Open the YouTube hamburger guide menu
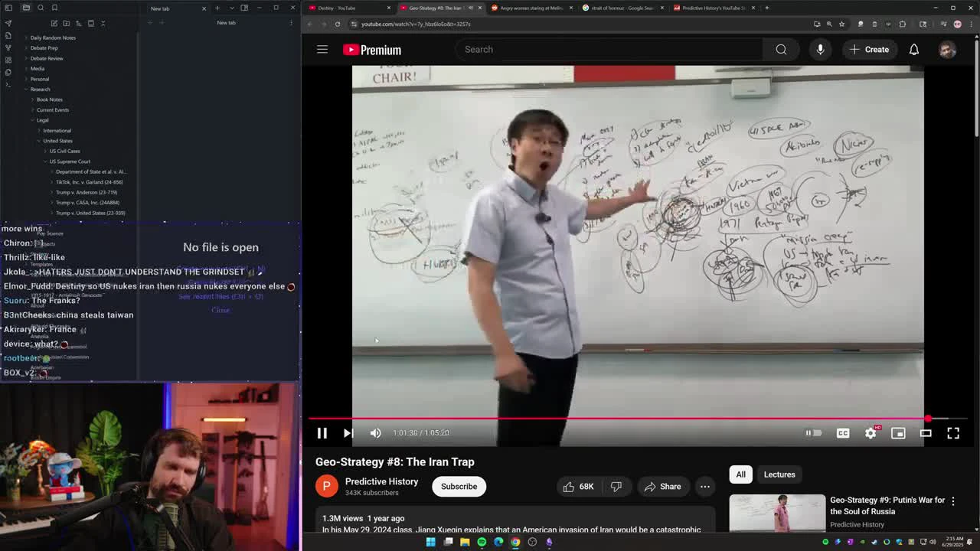Viewport: 980px width, 551px height. tap(322, 50)
